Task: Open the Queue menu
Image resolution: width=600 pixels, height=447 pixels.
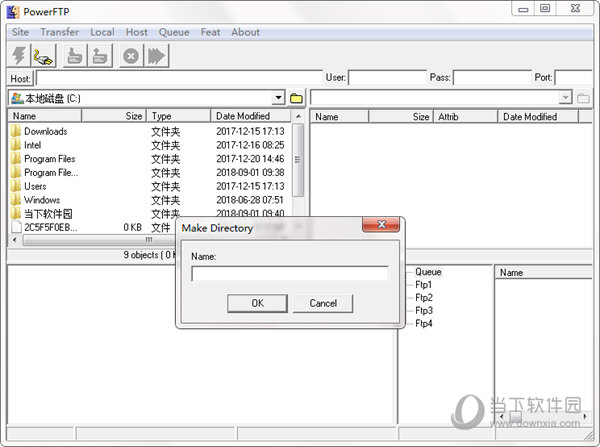Action: [x=174, y=32]
